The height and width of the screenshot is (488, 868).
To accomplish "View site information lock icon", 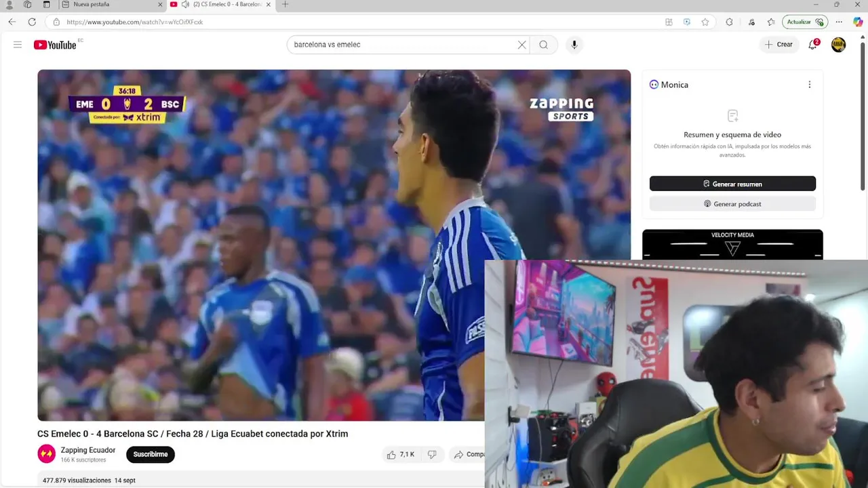I will (56, 22).
